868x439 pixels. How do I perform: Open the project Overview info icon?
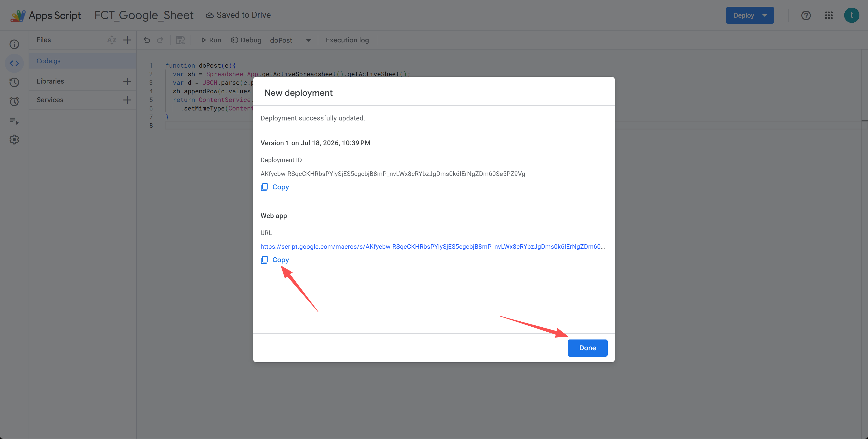[14, 44]
